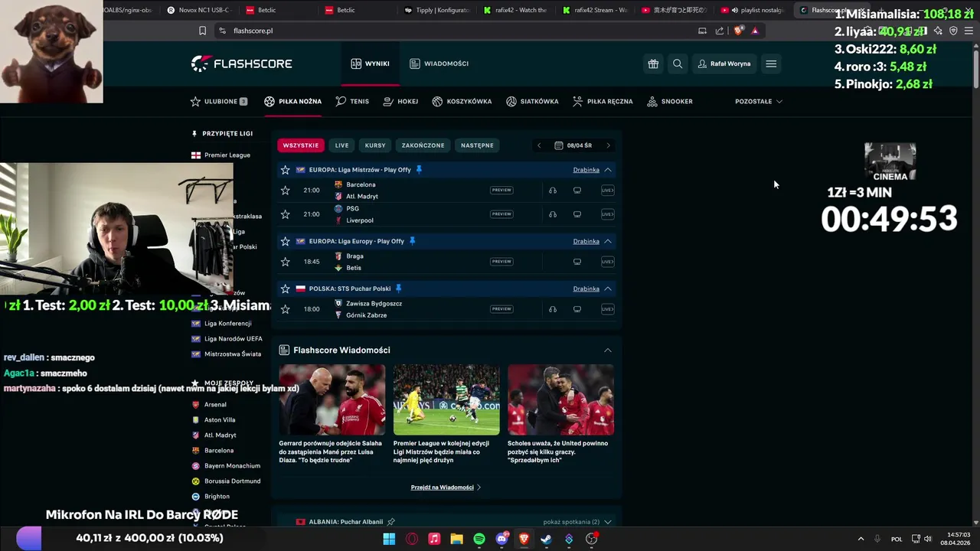Click blue pin beside STS Puchar Polski

click(398, 289)
